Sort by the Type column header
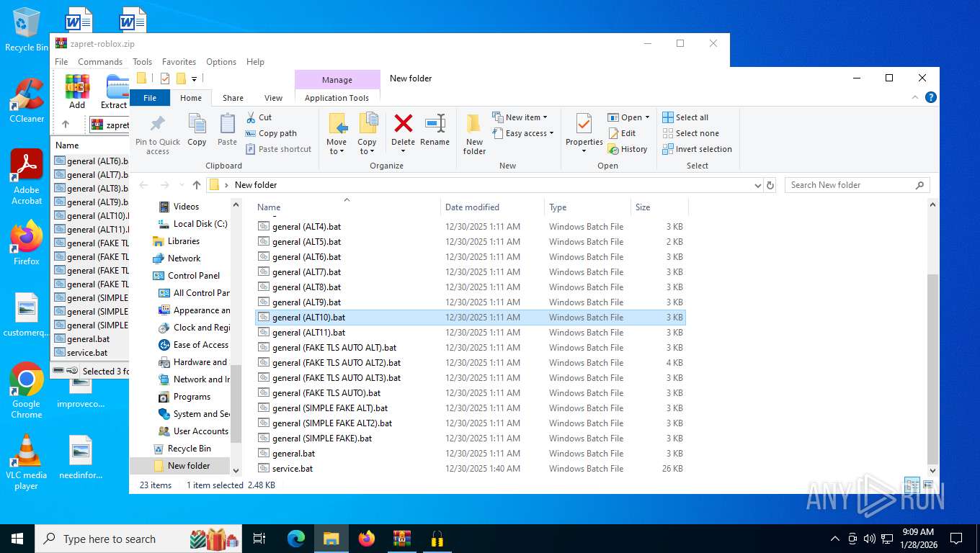Viewport: 980px width, 553px height. [x=587, y=207]
